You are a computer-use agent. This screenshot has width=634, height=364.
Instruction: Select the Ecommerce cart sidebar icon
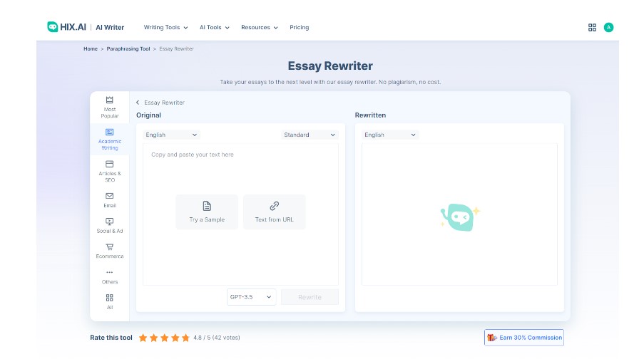pos(109,247)
